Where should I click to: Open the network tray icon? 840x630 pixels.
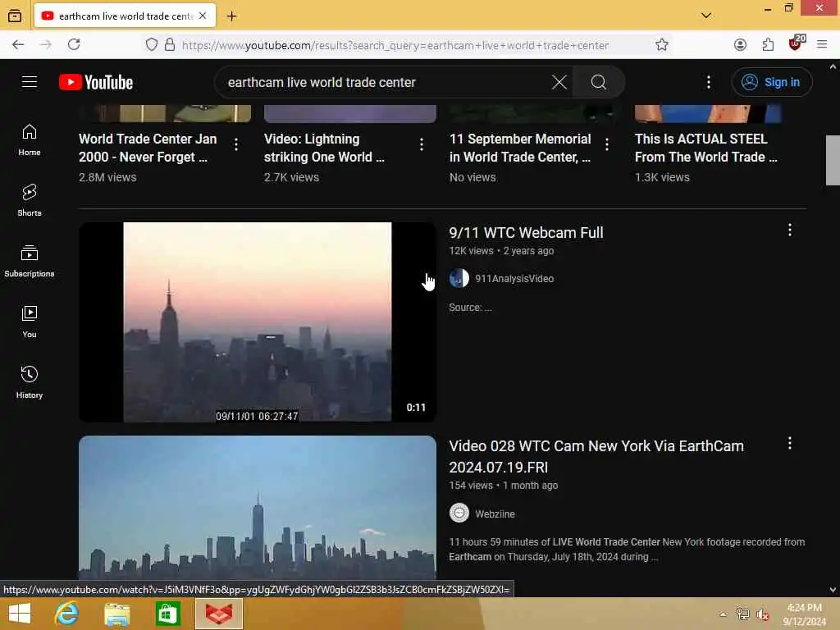(x=742, y=614)
